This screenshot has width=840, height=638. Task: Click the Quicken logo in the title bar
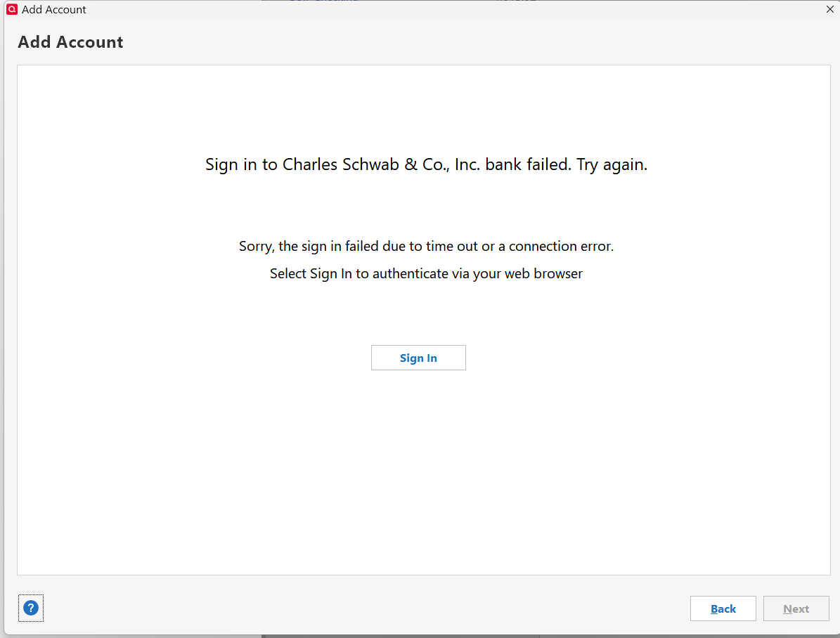click(12, 9)
